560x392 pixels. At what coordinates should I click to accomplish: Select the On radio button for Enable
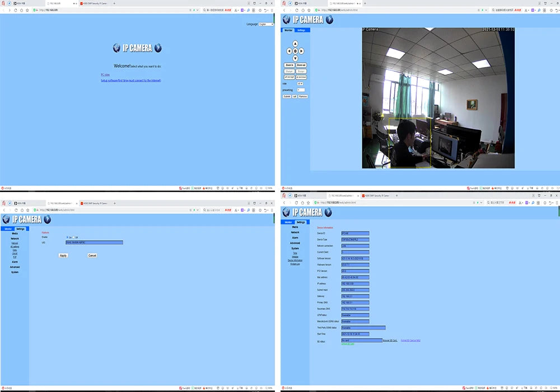coord(67,237)
